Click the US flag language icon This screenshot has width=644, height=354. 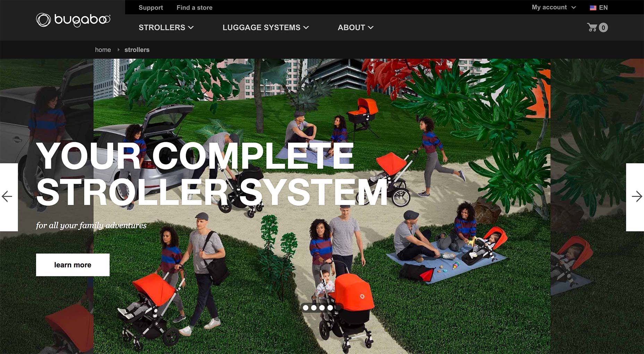click(593, 8)
